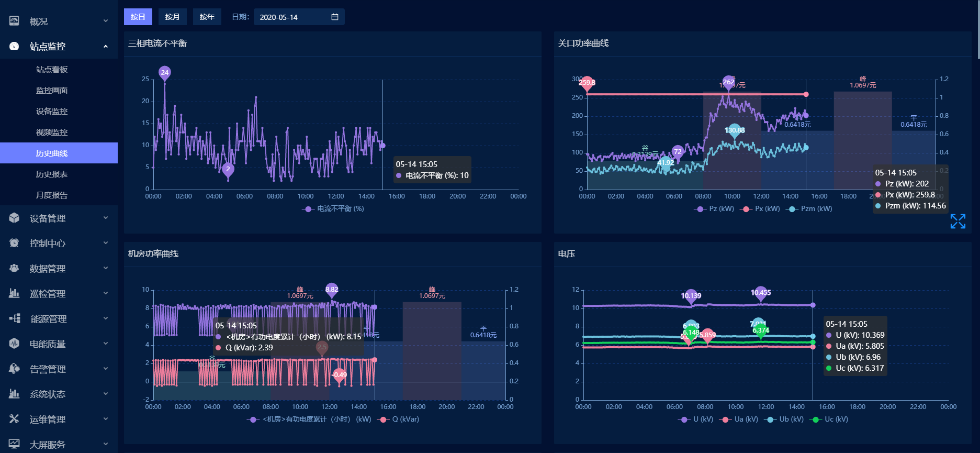Click the 运维管理 tools icon

[14, 419]
